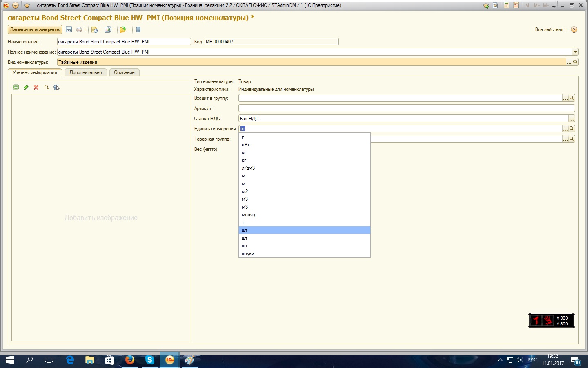
Task: Click magnifier button for Товарная группа
Action: click(572, 139)
